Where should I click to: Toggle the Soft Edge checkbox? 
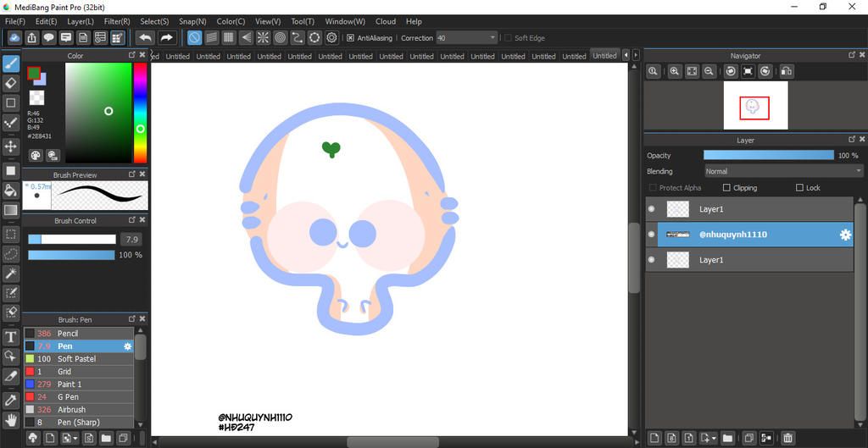pos(508,38)
